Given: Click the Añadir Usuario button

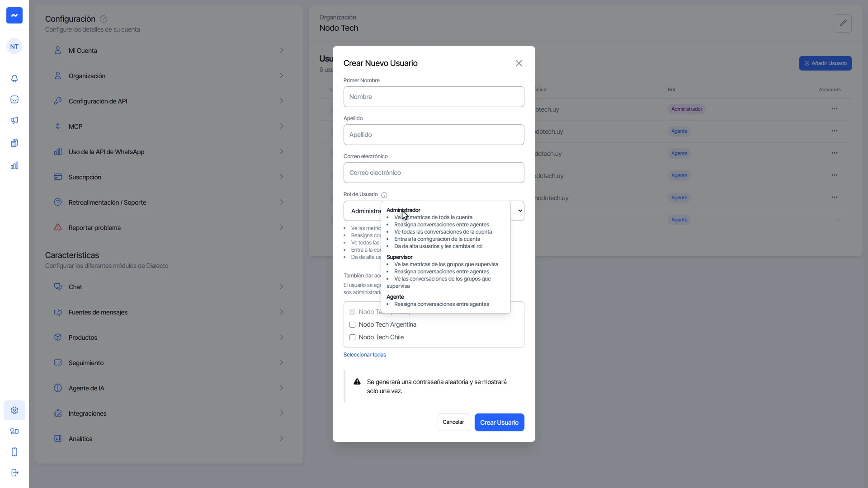Looking at the screenshot, I should (x=825, y=63).
